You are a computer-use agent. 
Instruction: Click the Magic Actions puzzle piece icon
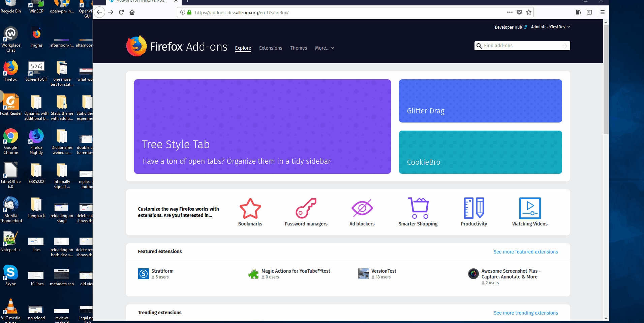[253, 274]
